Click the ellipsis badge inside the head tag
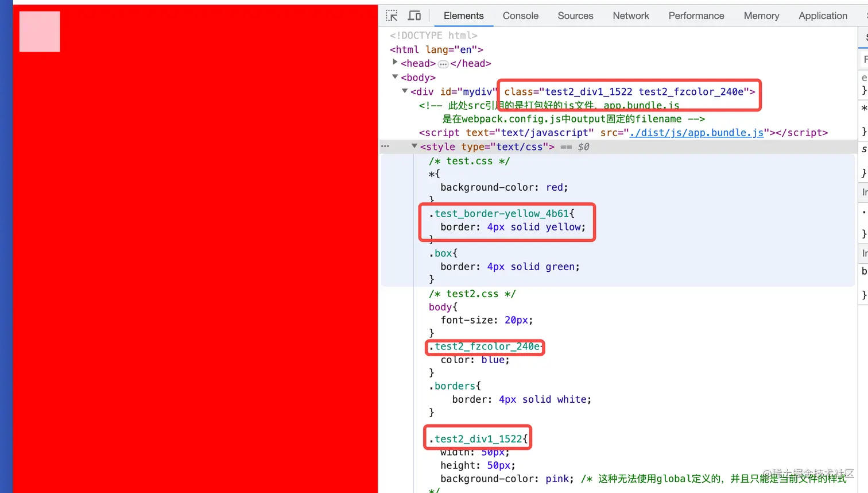868x493 pixels. (x=443, y=64)
